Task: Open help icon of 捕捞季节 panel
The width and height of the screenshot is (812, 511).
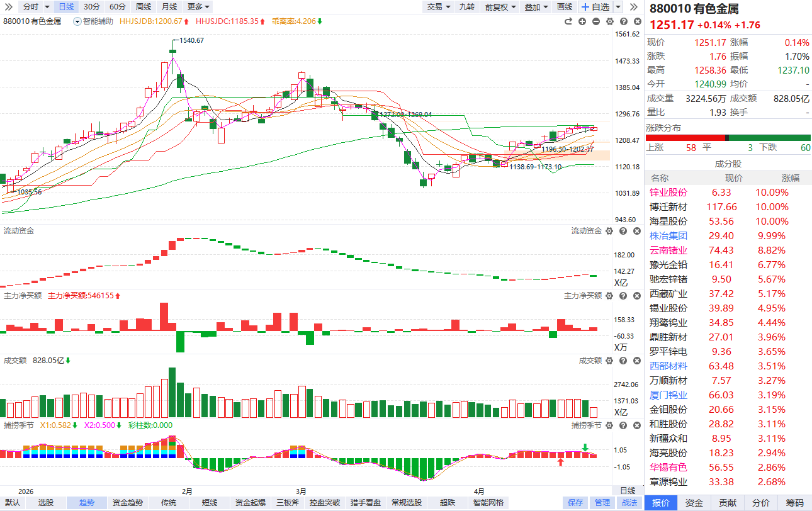Action: click(x=623, y=425)
